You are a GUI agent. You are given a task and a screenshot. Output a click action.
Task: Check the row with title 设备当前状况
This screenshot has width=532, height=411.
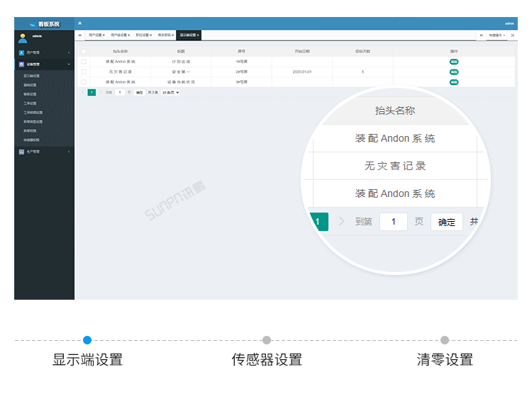click(x=84, y=81)
